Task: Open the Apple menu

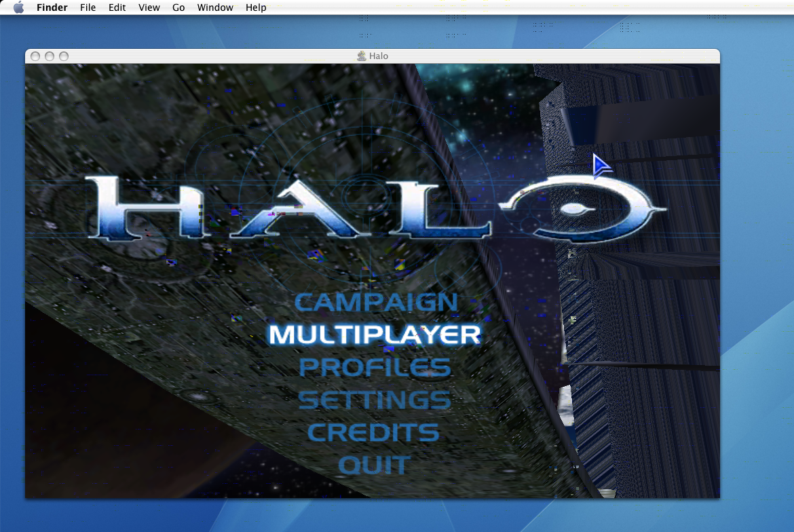Action: click(x=19, y=7)
